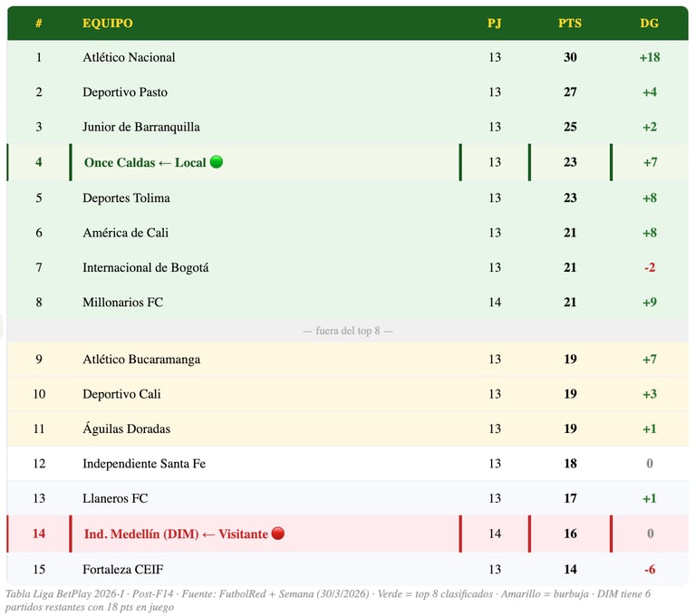Image resolution: width=696 pixels, height=616 pixels.
Task: Click Fortaleza CEIF team name
Action: tap(122, 569)
